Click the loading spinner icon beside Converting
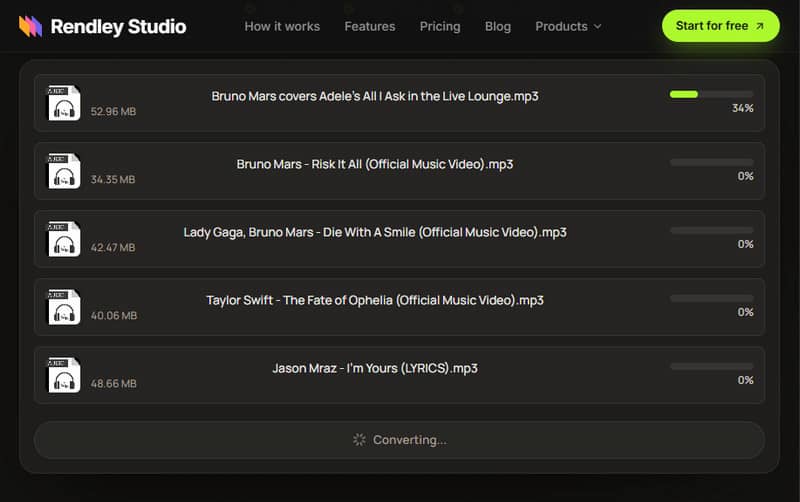The image size is (800, 502). (x=359, y=440)
